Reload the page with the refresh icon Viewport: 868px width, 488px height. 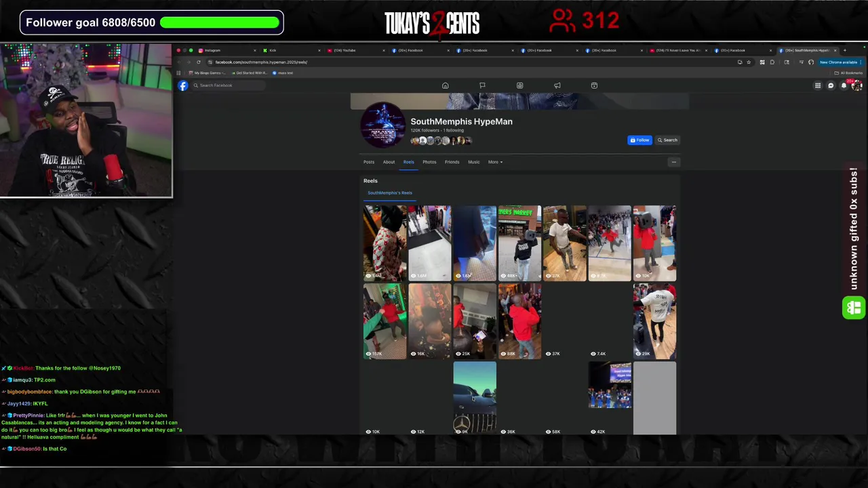pos(199,62)
